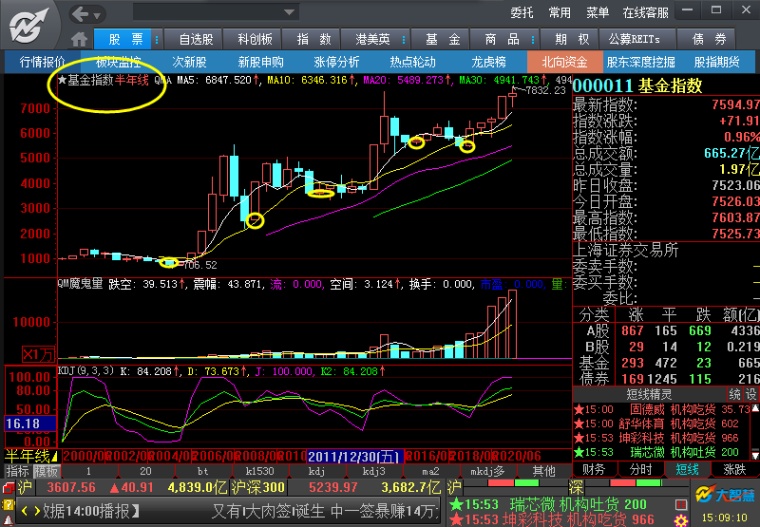Open the 龙虎榜 sub-tab
This screenshot has width=760, height=527.
tap(489, 62)
